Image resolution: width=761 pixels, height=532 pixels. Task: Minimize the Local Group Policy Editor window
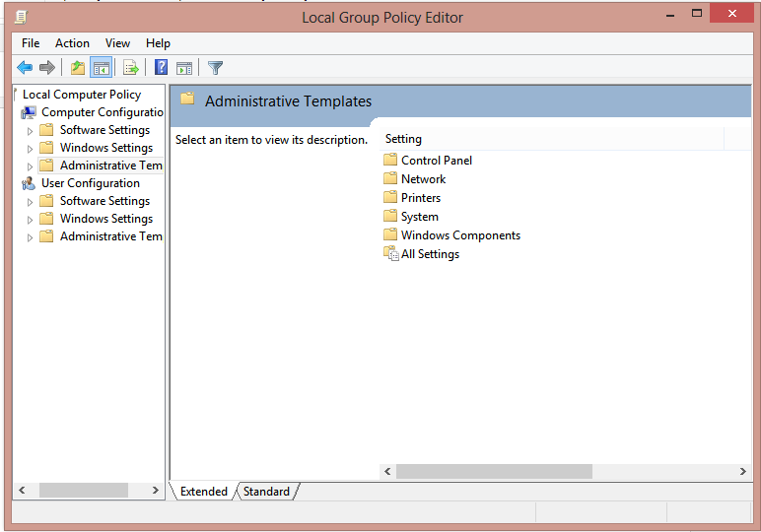click(670, 15)
